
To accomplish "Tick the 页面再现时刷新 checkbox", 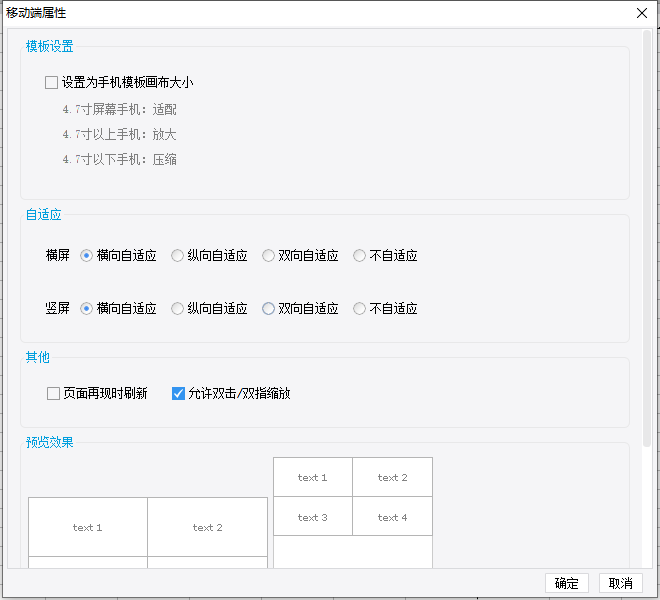I will click(53, 394).
